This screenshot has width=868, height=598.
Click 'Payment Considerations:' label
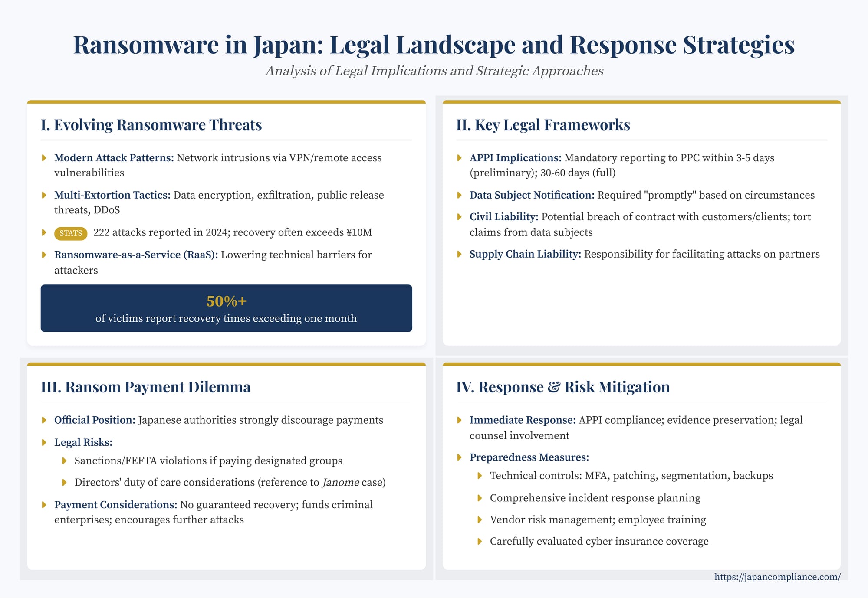116,505
